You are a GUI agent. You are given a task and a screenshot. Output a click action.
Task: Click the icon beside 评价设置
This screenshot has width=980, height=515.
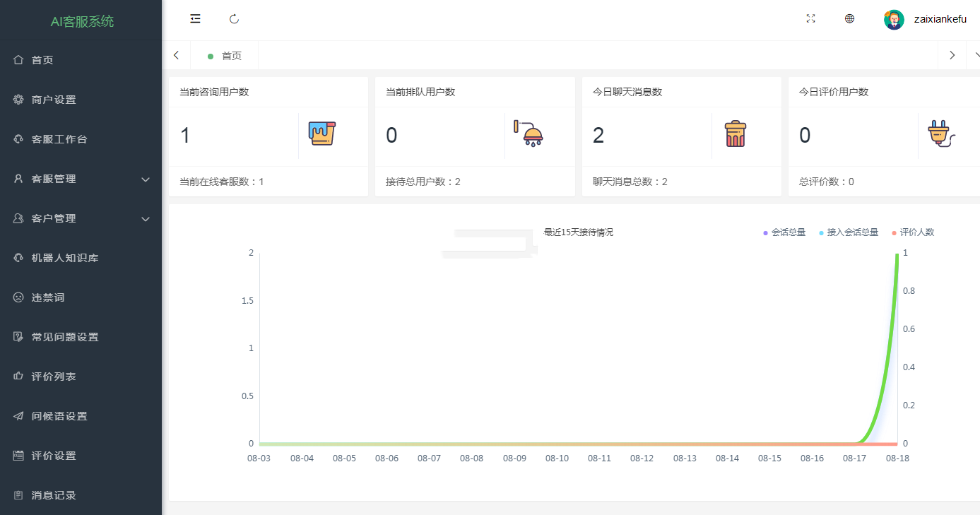[18, 456]
